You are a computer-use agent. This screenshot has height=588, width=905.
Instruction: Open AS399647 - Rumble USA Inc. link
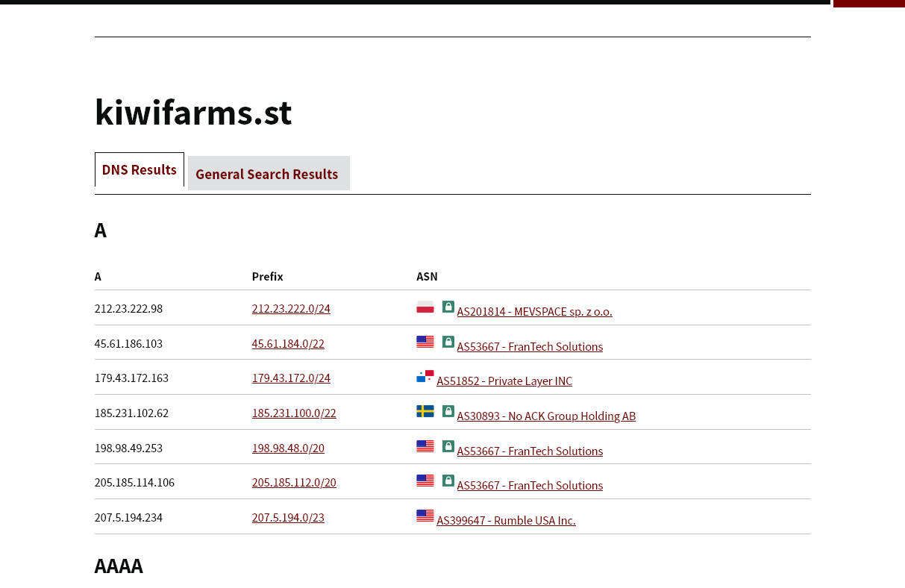click(507, 520)
